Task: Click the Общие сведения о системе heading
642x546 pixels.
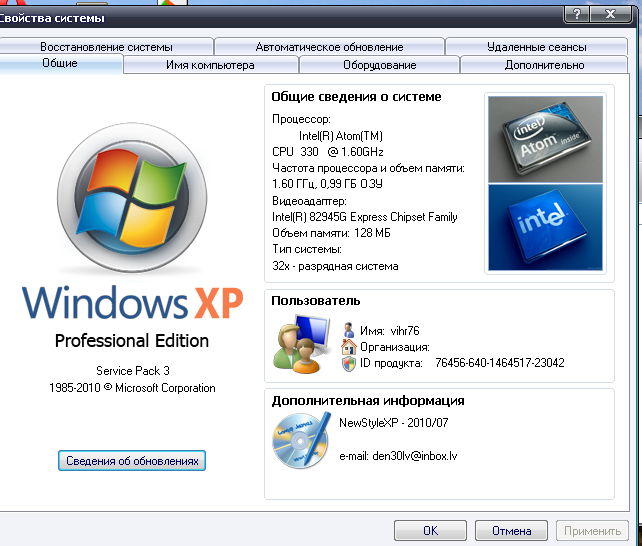Action: (x=356, y=97)
